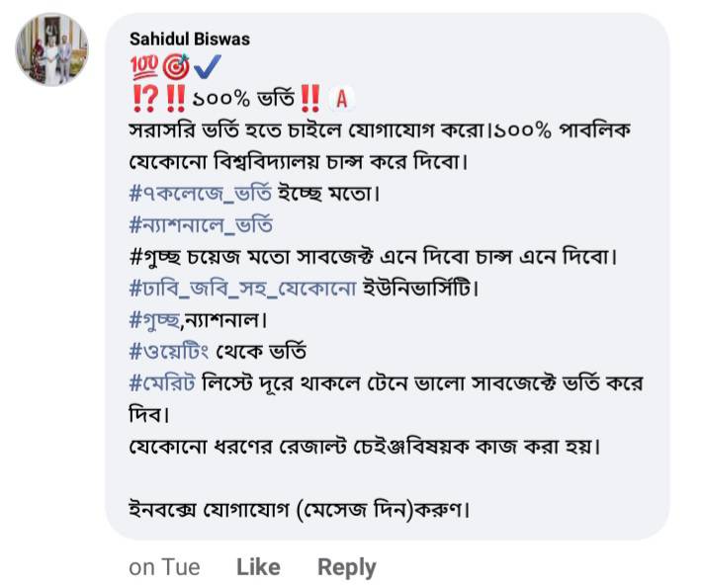Open the #ন্যাশনালে_ভর্তি hashtag
Screen dimensions: 703x588
tap(201, 226)
